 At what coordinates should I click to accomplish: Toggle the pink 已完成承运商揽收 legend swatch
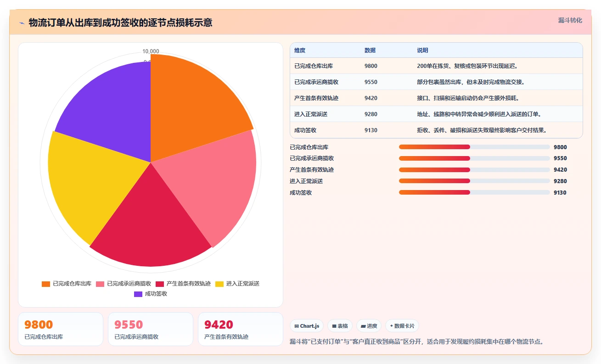pos(100,284)
